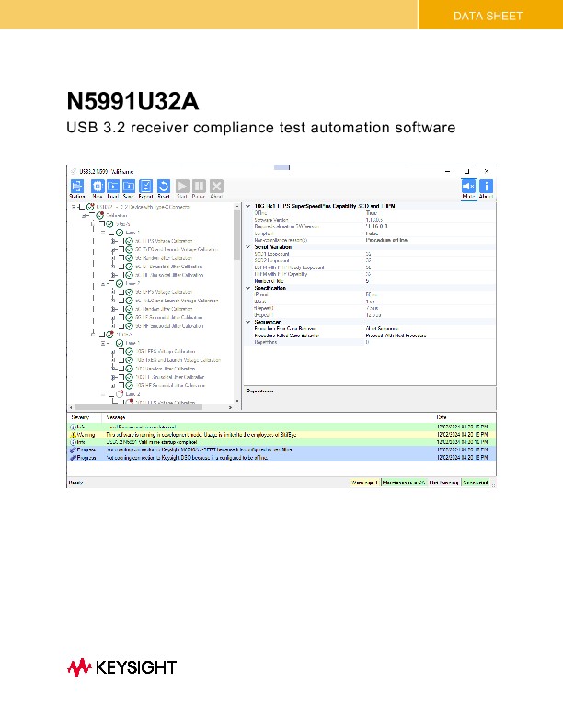Toggle checkmark of 10 Gb/s Lane 1

(120, 343)
